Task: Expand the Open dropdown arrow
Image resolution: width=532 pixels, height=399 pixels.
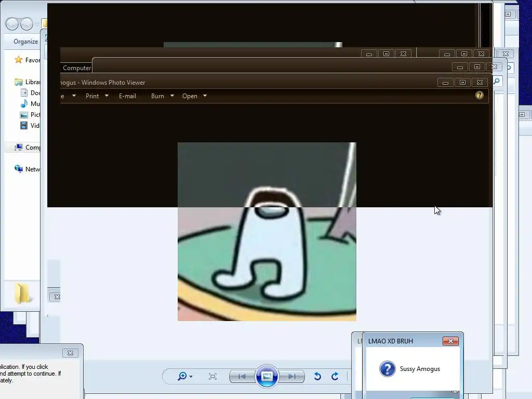Action: [x=205, y=96]
